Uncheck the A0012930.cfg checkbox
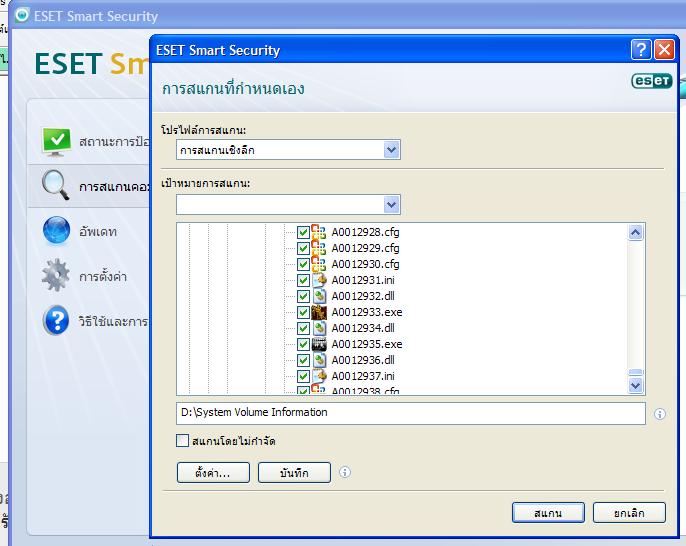The height and width of the screenshot is (546, 686). point(303,265)
